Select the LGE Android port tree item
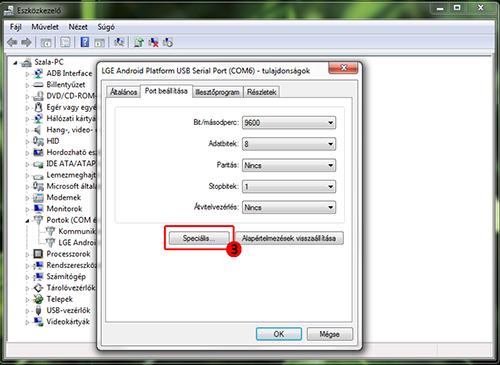Image resolution: width=500 pixels, height=365 pixels. (77, 243)
